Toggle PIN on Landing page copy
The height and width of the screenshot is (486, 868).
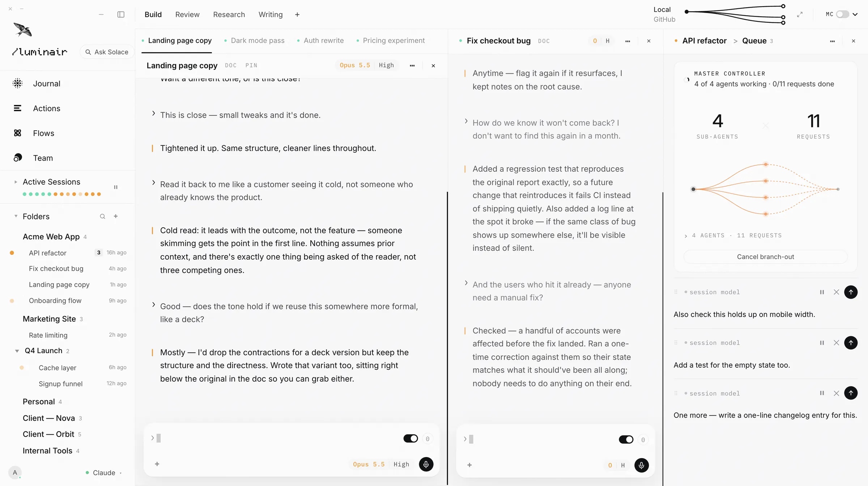[251, 65]
